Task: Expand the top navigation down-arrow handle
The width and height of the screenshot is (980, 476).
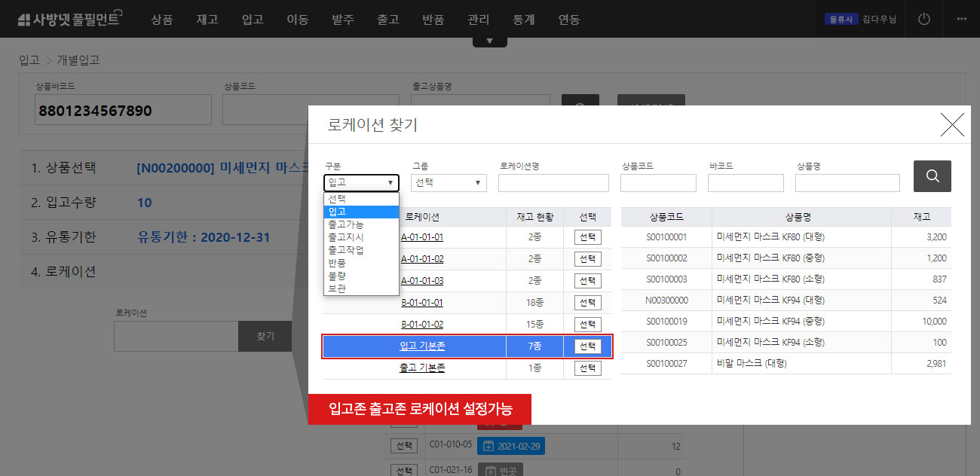Action: 489,41
